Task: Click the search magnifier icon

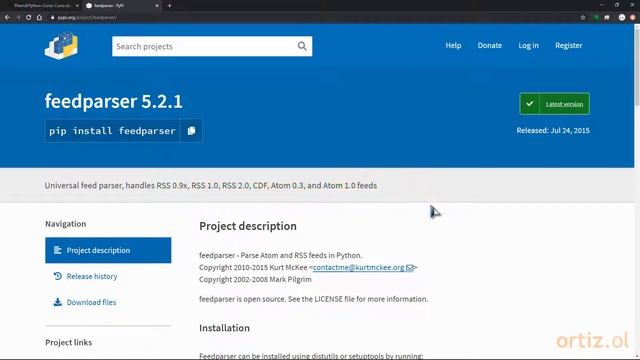Action: [302, 46]
